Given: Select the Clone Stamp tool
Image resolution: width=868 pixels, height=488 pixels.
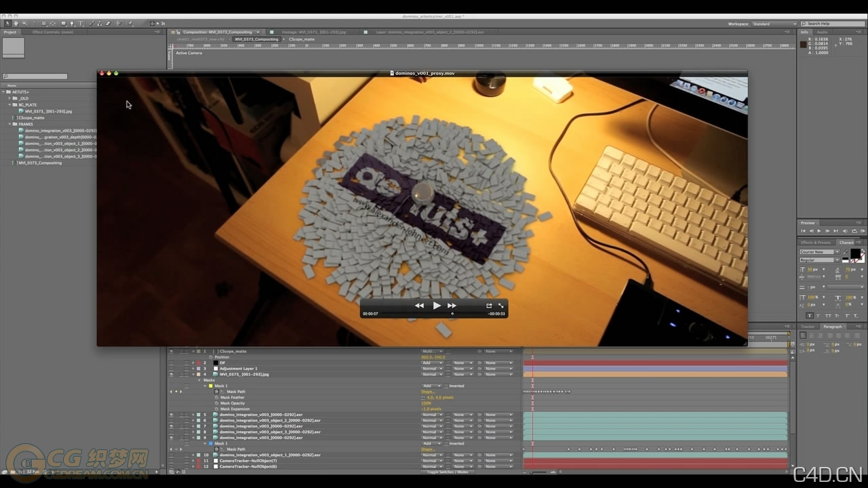Looking at the screenshot, I should 100,22.
